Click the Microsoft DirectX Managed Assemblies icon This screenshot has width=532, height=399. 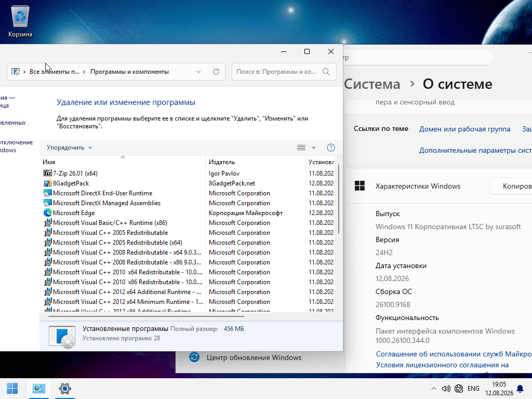47,203
